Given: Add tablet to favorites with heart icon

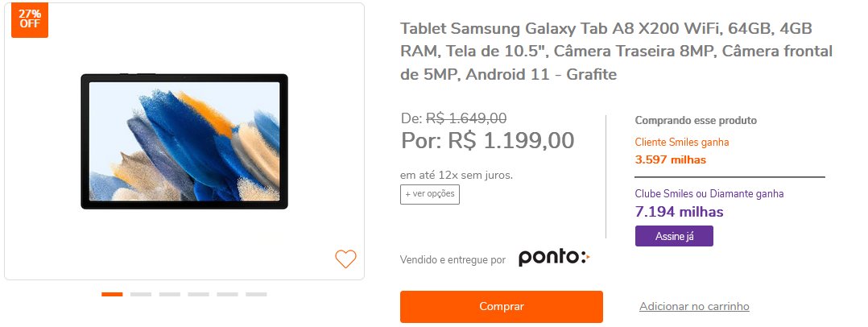Looking at the screenshot, I should [345, 259].
